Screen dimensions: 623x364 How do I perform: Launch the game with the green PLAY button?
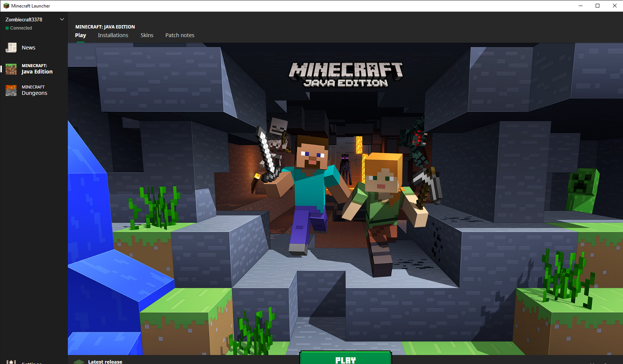tap(346, 358)
